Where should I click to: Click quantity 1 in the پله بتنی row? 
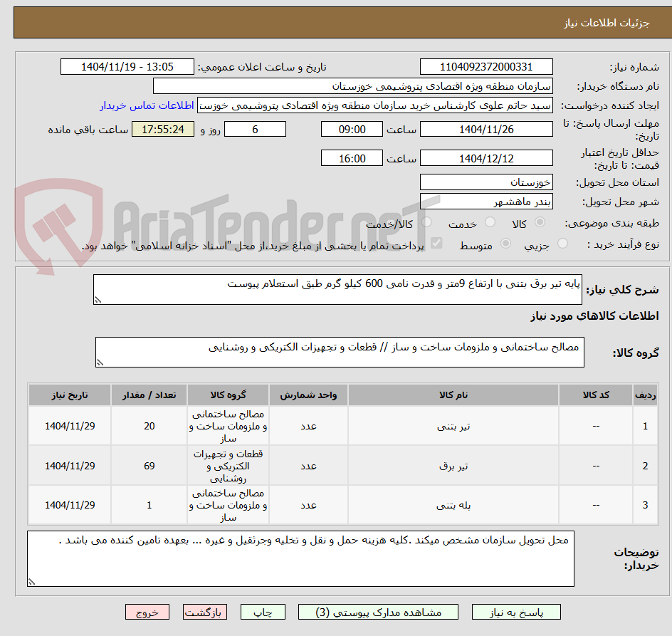click(x=149, y=505)
